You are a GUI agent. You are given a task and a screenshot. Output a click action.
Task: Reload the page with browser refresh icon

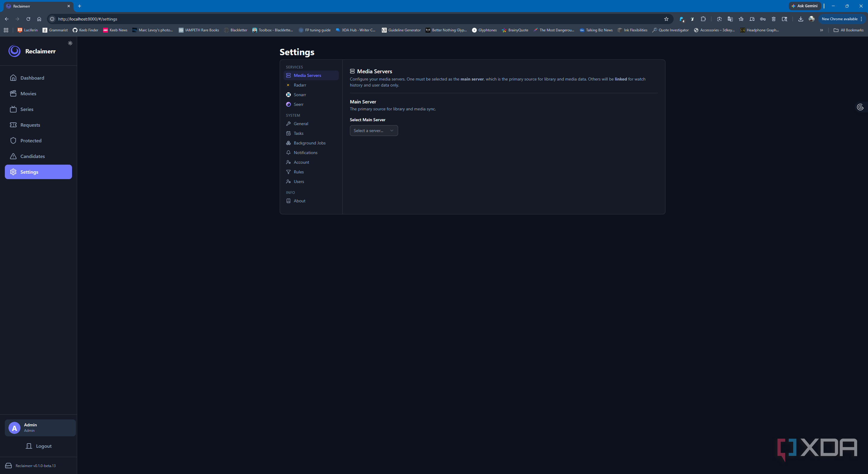pos(28,19)
